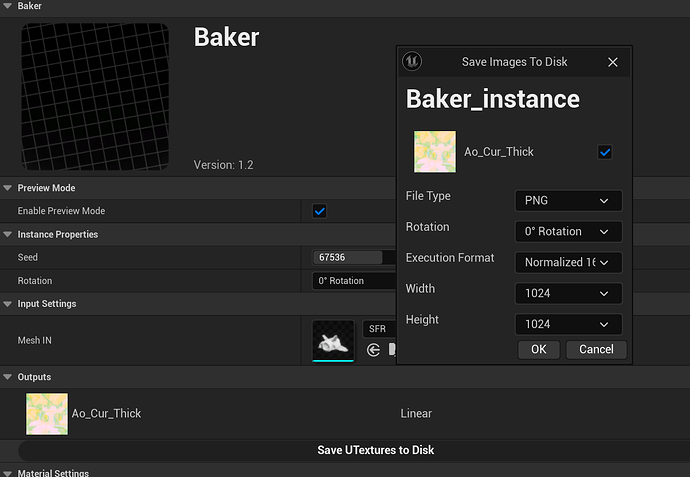Click the Unreal Engine logo in dialog title
The width and height of the screenshot is (690, 477).
[x=412, y=61]
